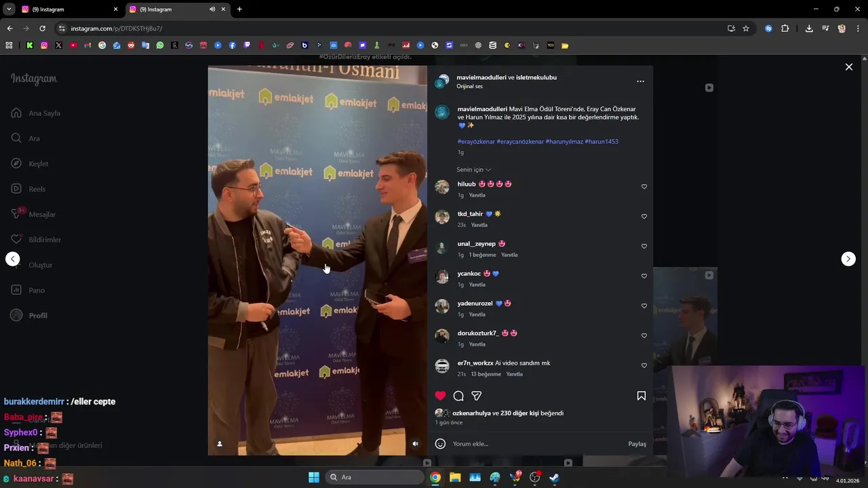Open the Gmail bookmark icon
This screenshot has height=488, width=868.
point(87,45)
